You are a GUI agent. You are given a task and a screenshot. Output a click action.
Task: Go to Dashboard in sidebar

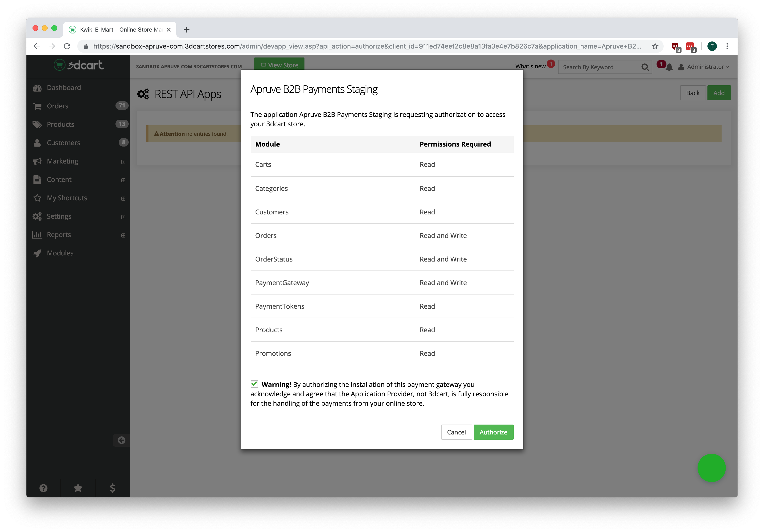[x=64, y=87]
